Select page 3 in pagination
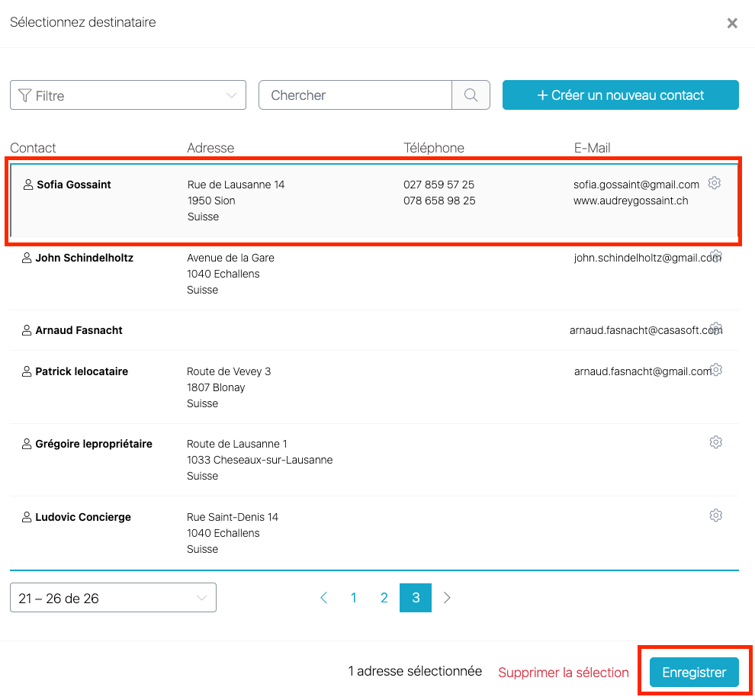The width and height of the screenshot is (755, 700). pos(416,598)
